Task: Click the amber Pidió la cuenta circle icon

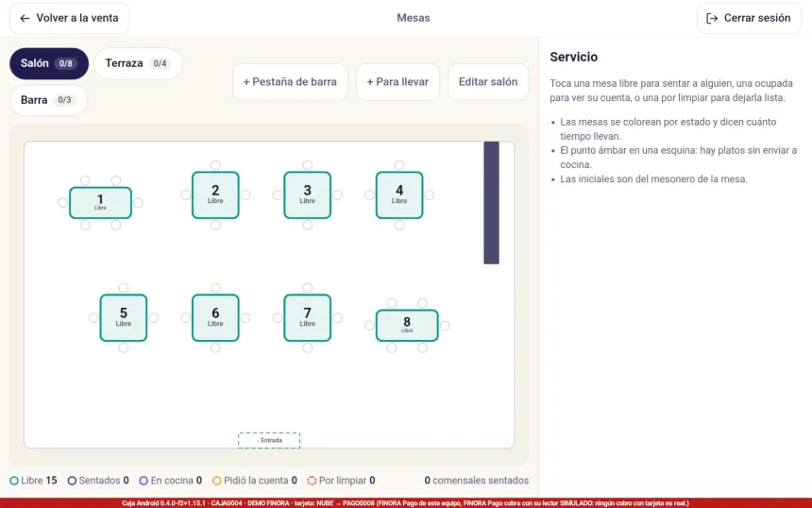Action: pos(217,481)
